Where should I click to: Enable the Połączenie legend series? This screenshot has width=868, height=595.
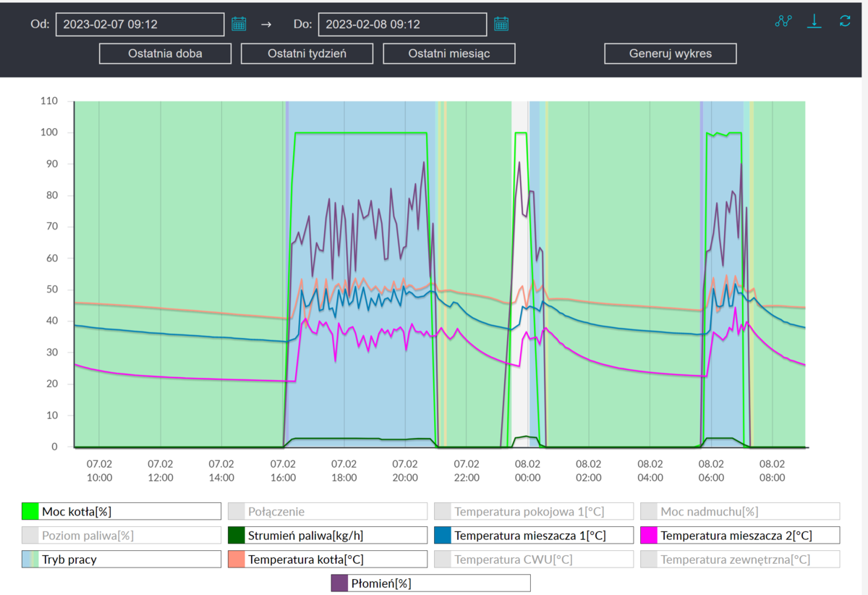[328, 512]
